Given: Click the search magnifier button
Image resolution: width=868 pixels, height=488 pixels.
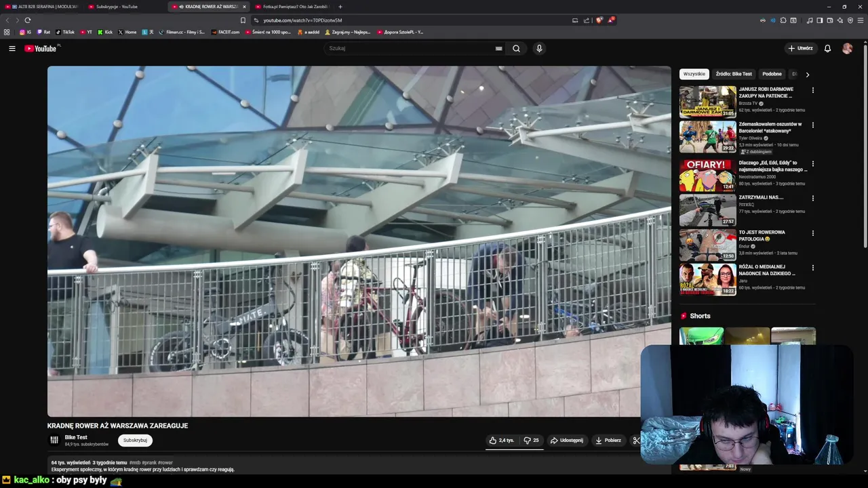Looking at the screenshot, I should click(x=516, y=48).
